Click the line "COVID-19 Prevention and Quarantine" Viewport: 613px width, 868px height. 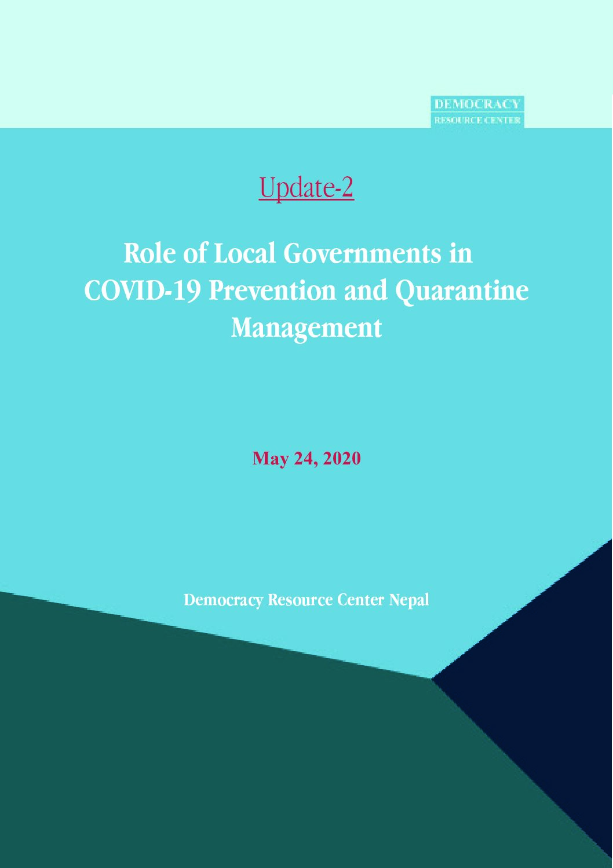tap(306, 290)
